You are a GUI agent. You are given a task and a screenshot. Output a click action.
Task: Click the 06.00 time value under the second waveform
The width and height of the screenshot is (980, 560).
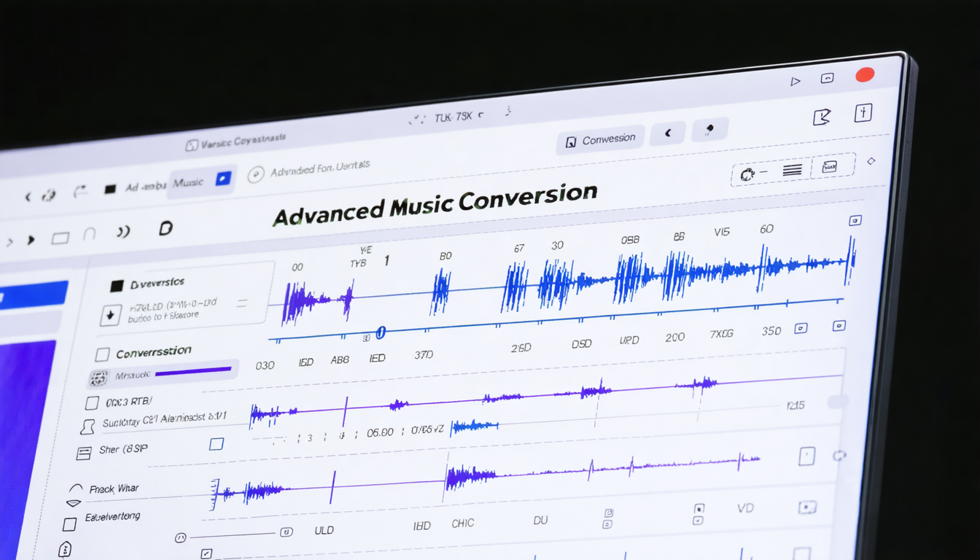[x=379, y=432]
